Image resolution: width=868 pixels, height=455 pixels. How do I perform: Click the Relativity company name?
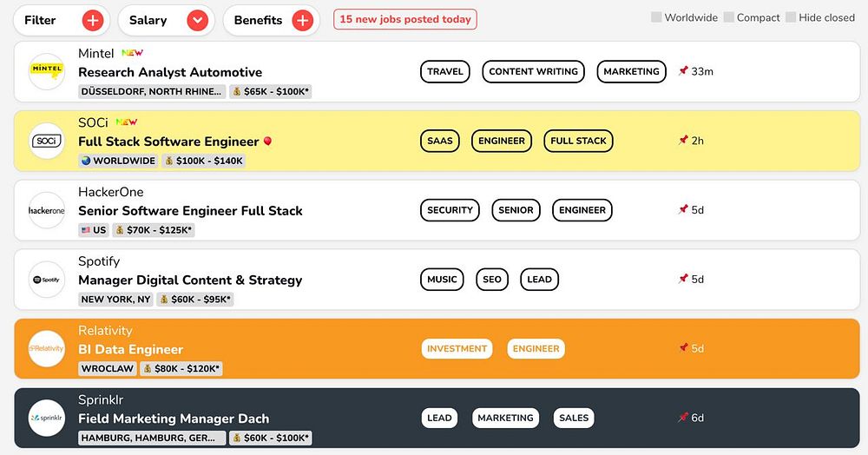105,331
